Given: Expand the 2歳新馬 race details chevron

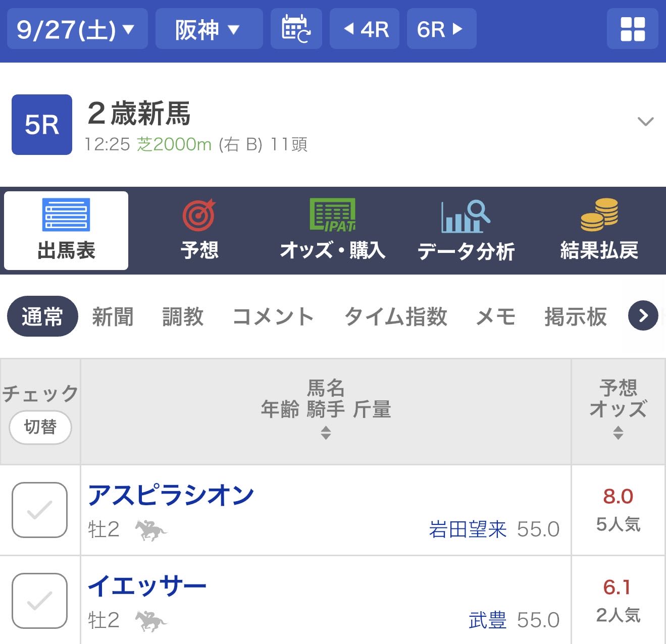Looking at the screenshot, I should tap(645, 122).
